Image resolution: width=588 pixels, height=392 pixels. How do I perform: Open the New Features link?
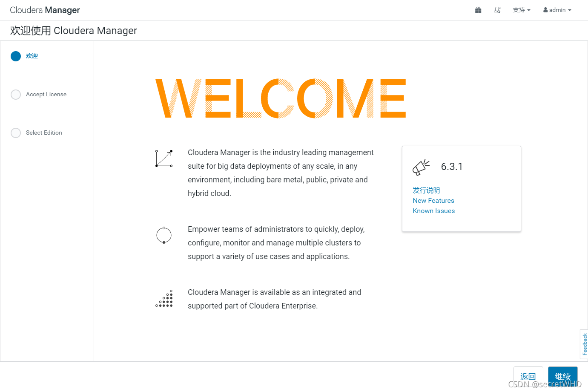coord(433,200)
